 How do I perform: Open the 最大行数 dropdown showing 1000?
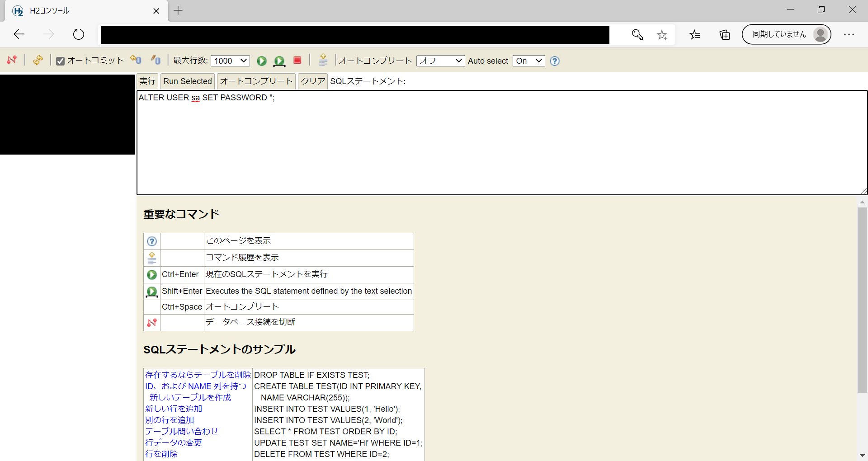click(230, 61)
